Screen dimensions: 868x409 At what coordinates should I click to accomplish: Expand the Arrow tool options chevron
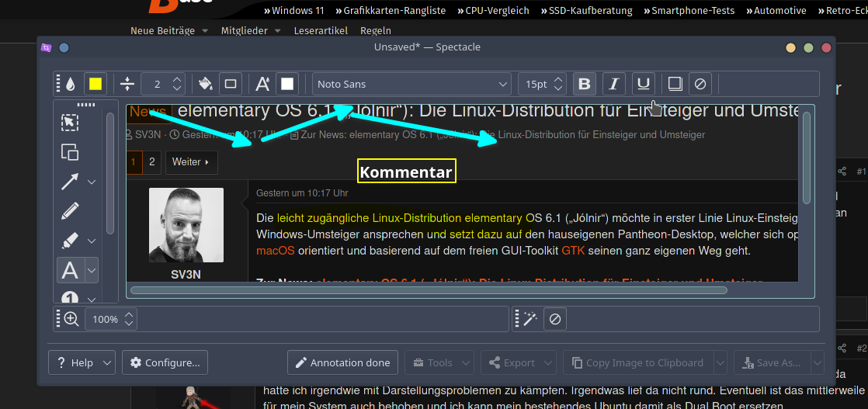tap(92, 182)
